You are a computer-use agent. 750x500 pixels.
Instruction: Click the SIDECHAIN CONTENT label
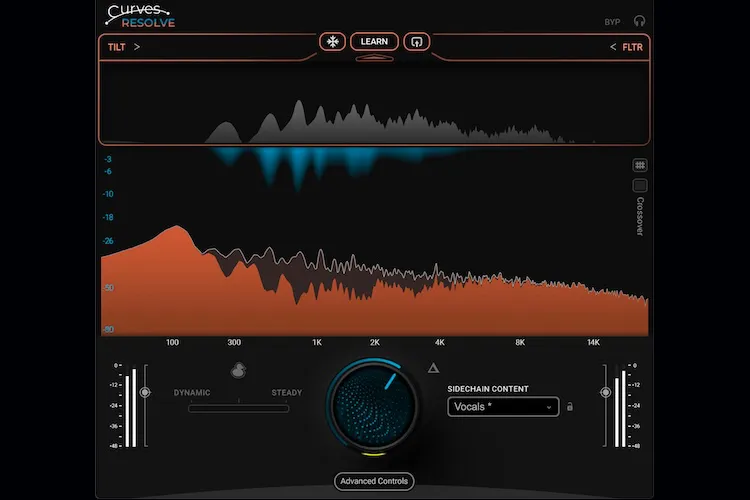point(488,389)
